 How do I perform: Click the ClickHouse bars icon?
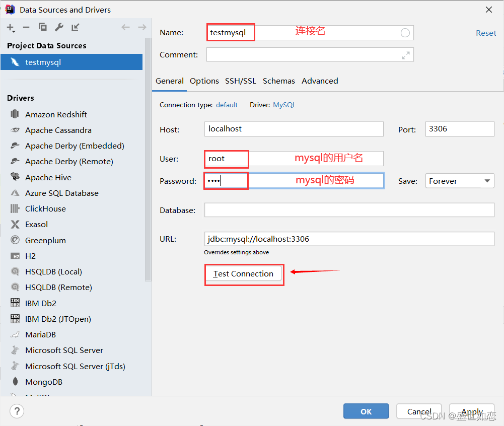(x=15, y=208)
